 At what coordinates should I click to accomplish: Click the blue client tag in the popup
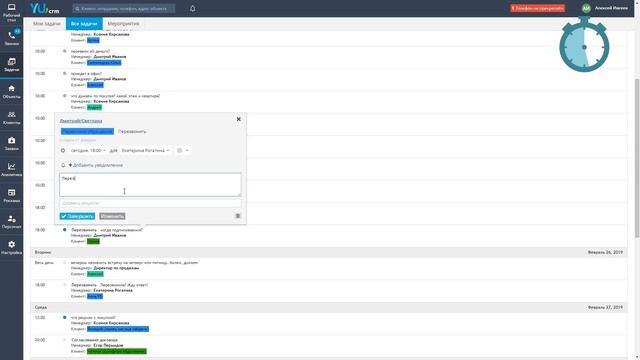pyautogui.click(x=87, y=131)
